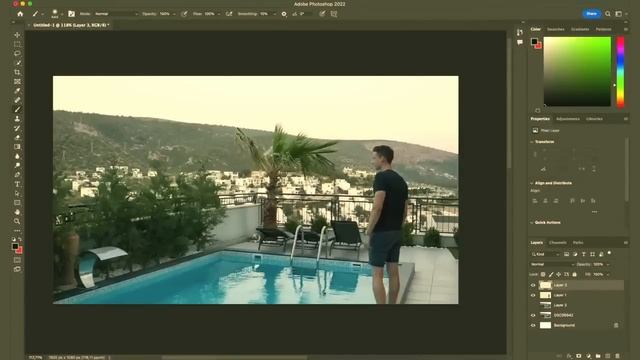Toggle lock all padlock icon
The width and height of the screenshot is (640, 360).
[x=575, y=274]
